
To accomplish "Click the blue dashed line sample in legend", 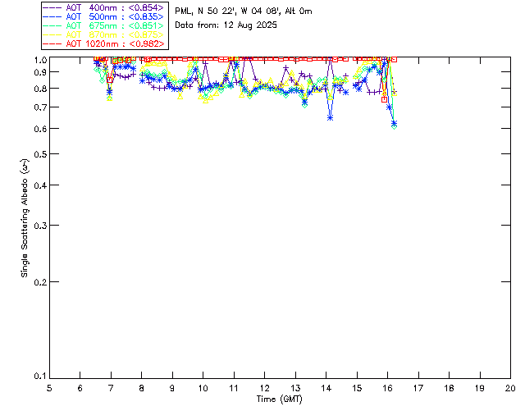I will (52, 16).
